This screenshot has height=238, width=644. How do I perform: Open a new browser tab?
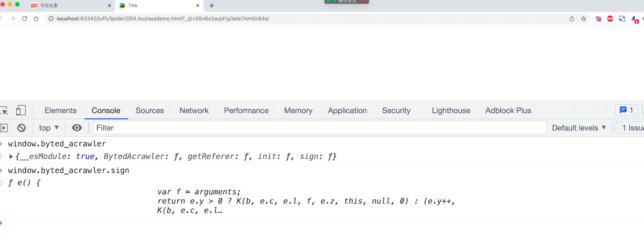[x=212, y=6]
